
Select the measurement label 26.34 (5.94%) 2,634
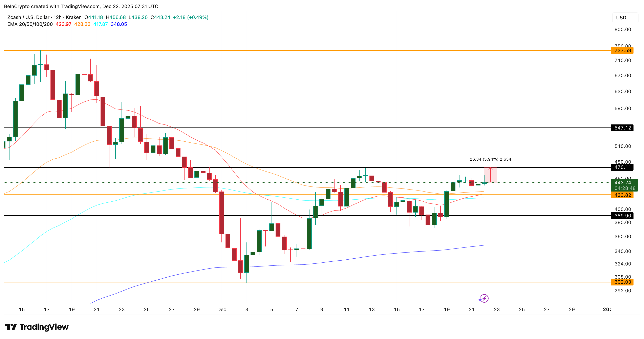[x=491, y=159]
